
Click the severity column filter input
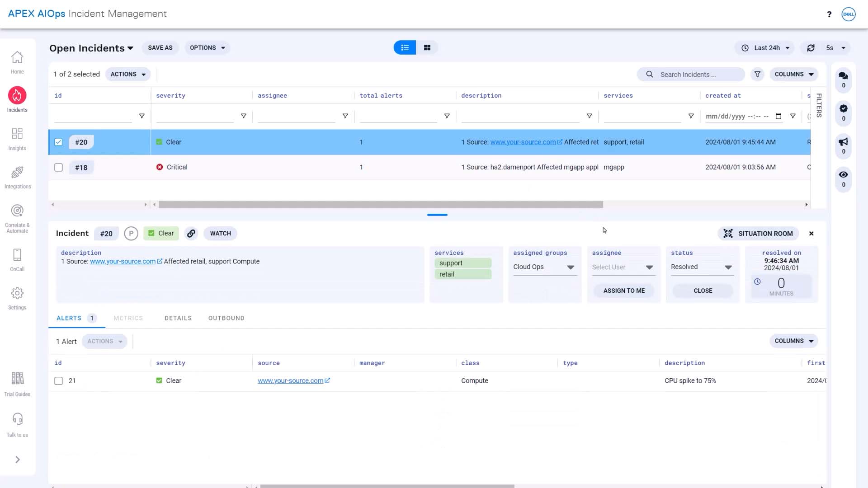(x=195, y=117)
